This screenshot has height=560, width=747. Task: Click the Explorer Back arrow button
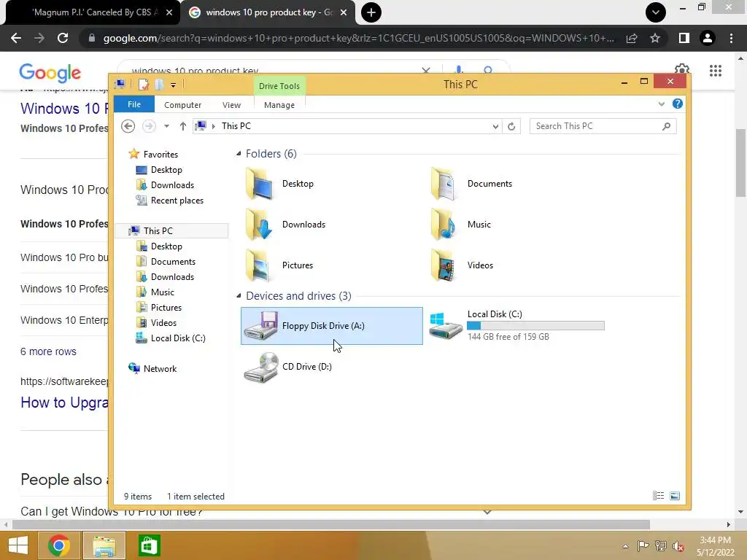click(x=128, y=126)
